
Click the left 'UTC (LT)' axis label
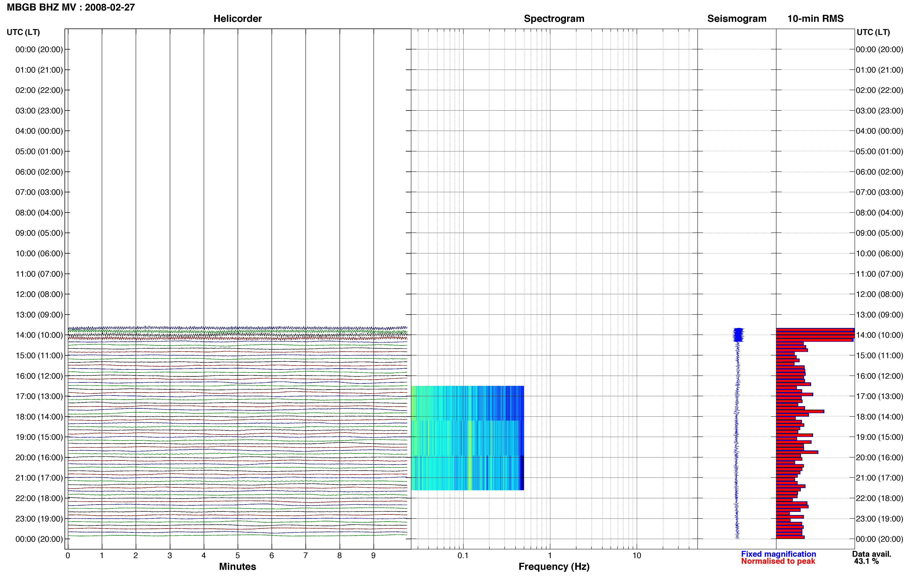23,32
